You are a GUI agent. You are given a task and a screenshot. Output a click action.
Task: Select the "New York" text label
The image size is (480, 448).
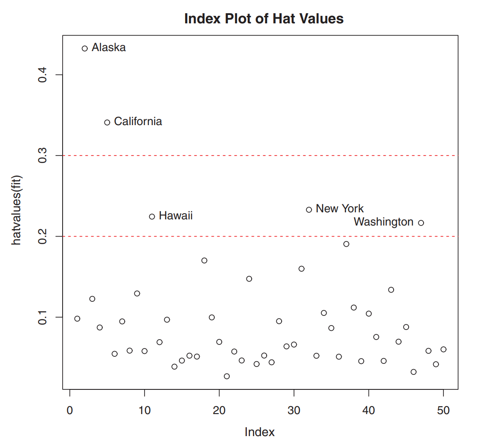[340, 209]
